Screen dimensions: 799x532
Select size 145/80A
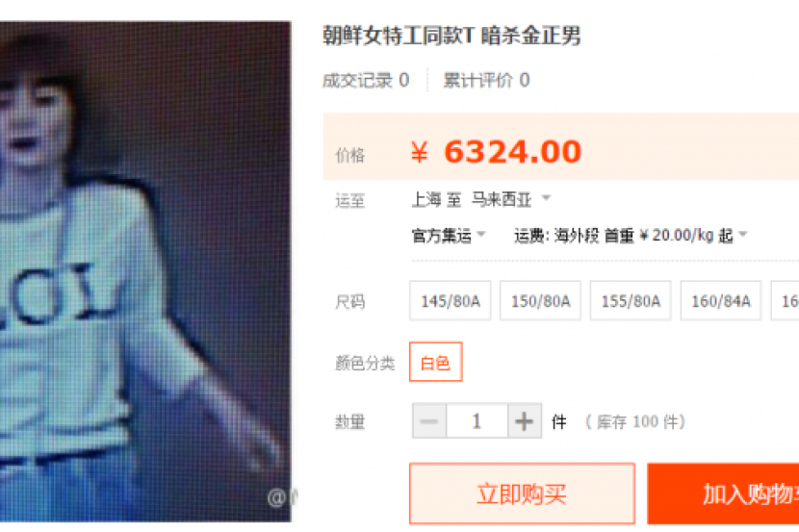[x=450, y=300]
